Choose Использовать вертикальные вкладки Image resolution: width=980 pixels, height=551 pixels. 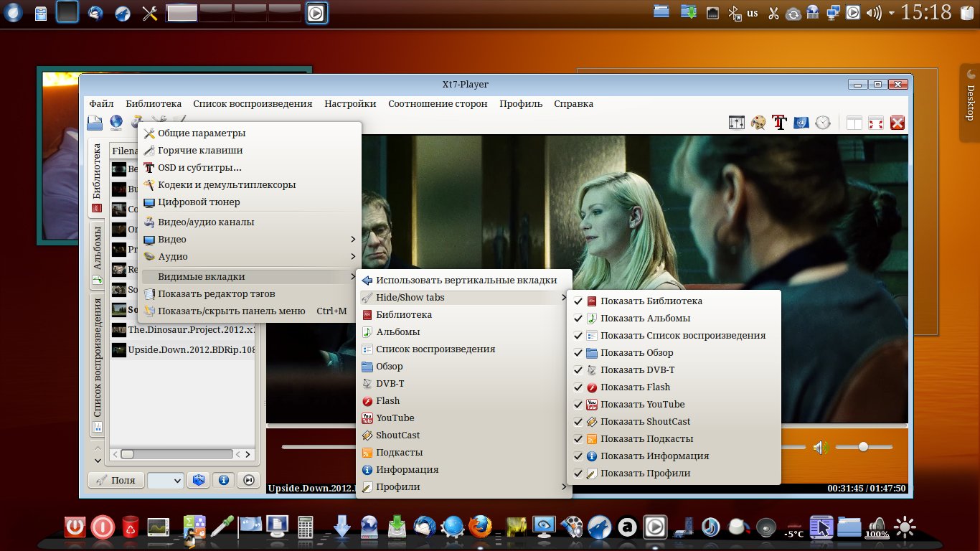464,281
